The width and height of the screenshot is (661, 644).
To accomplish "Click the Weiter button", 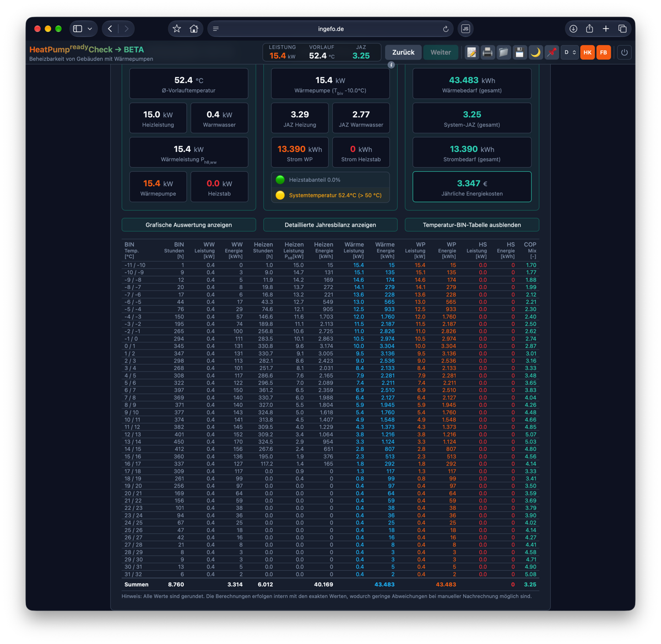I will coord(441,52).
